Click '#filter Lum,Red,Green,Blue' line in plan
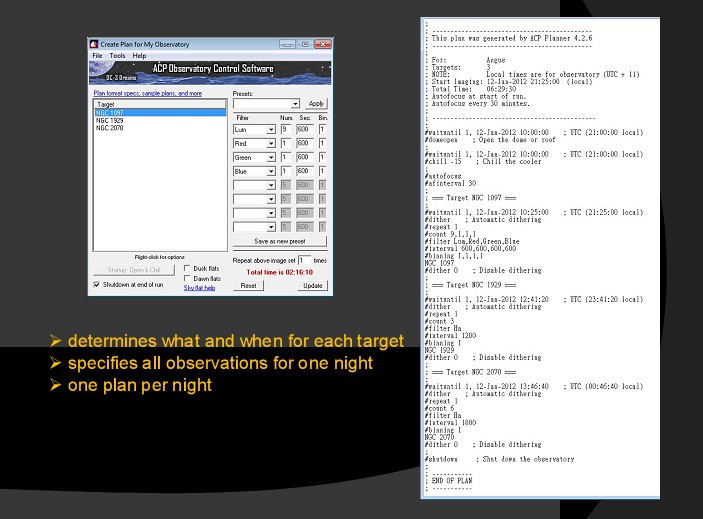This screenshot has width=703, height=519. tap(472, 241)
